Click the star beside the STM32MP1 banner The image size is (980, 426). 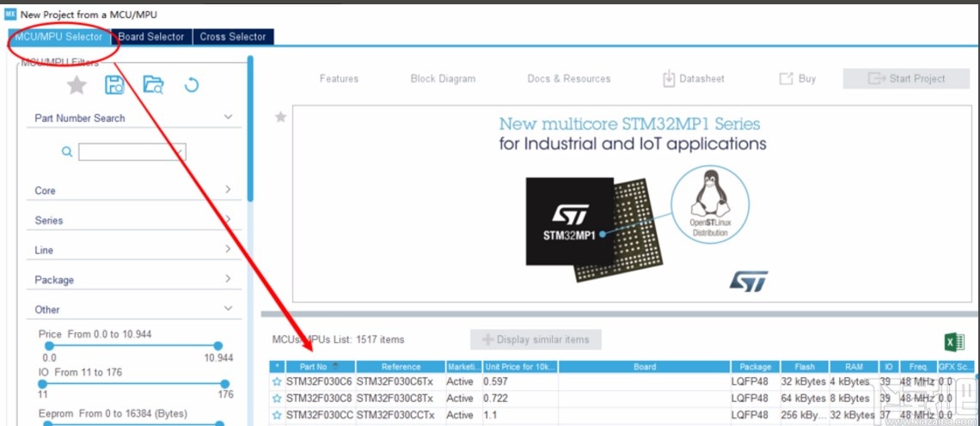pos(281,117)
